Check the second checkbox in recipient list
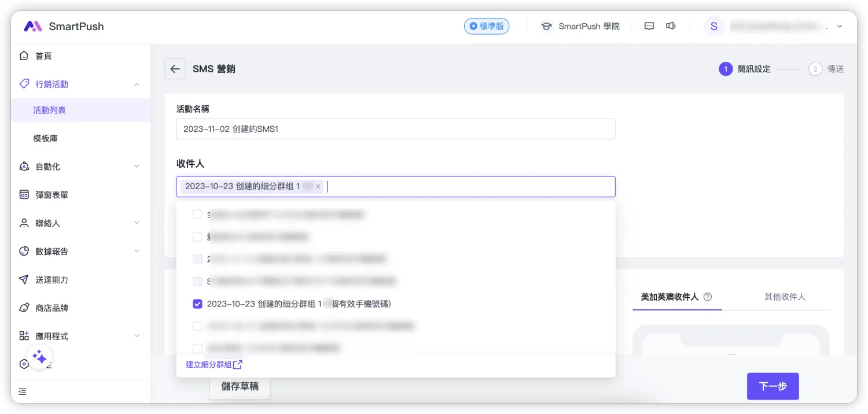Image resolution: width=868 pixels, height=414 pixels. (x=197, y=236)
